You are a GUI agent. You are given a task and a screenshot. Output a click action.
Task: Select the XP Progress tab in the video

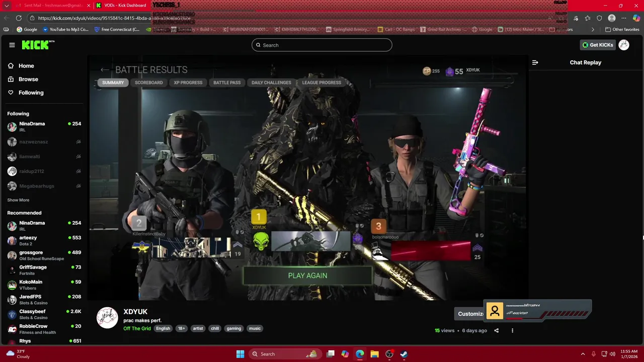click(x=188, y=82)
